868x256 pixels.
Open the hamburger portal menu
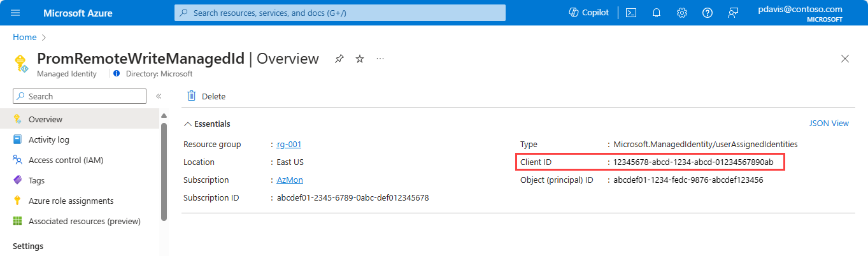15,13
